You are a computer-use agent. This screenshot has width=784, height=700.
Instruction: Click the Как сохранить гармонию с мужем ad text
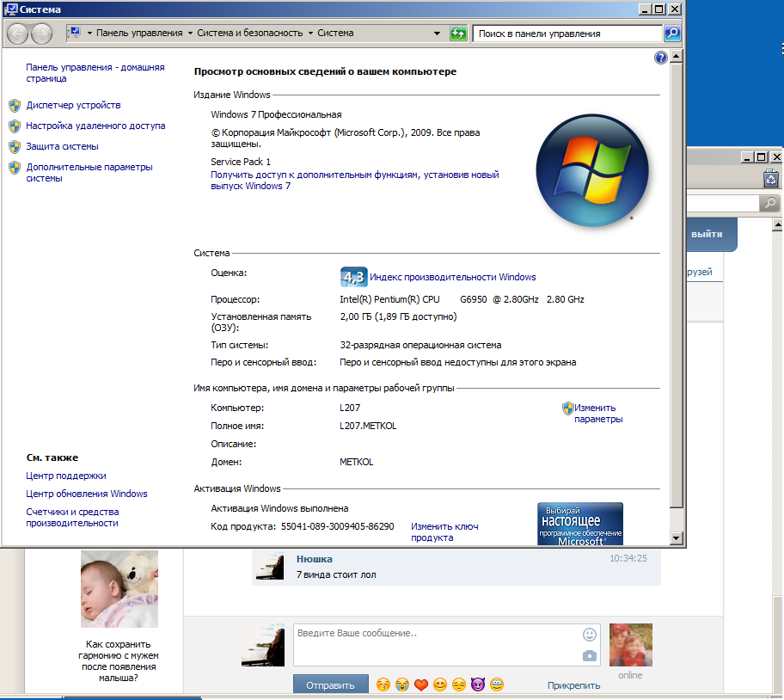[119, 661]
